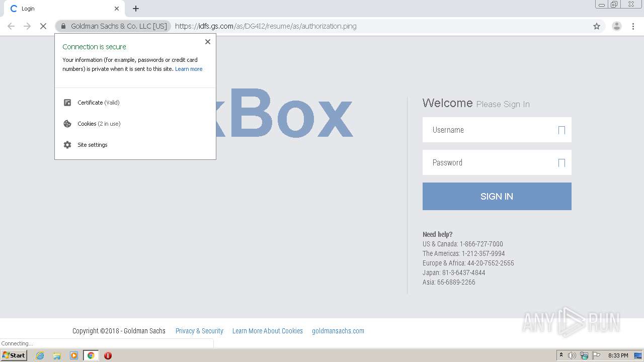Show hidden system tray icons
The width and height of the screenshot is (644, 362).
coord(561,355)
